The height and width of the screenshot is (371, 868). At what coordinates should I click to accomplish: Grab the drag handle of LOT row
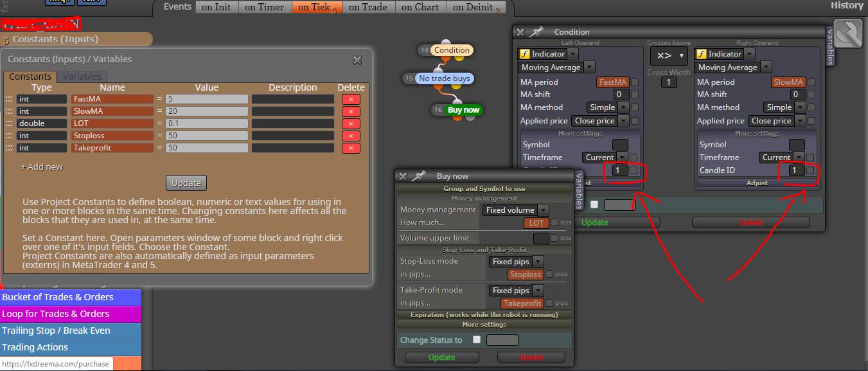[x=9, y=123]
